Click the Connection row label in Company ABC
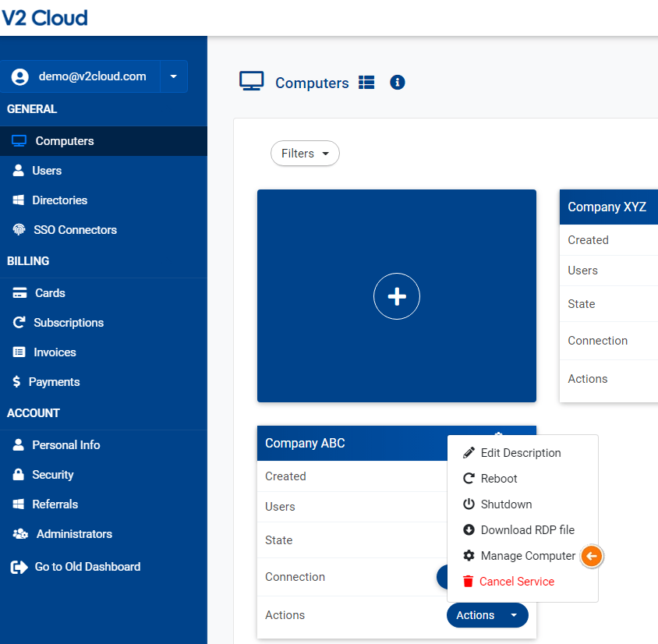Image resolution: width=658 pixels, height=644 pixels. pyautogui.click(x=295, y=577)
